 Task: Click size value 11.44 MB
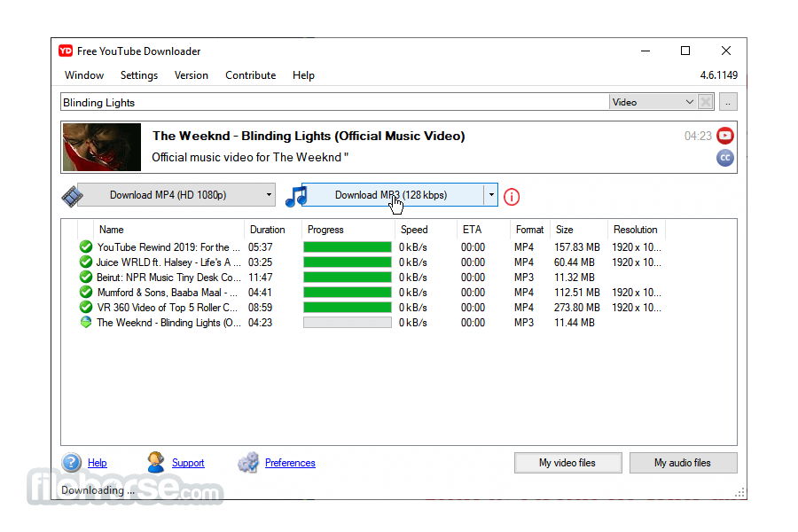point(574,322)
